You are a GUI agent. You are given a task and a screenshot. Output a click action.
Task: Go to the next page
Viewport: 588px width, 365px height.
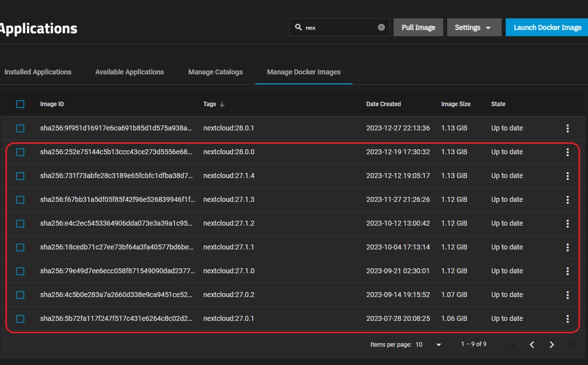pyautogui.click(x=552, y=344)
